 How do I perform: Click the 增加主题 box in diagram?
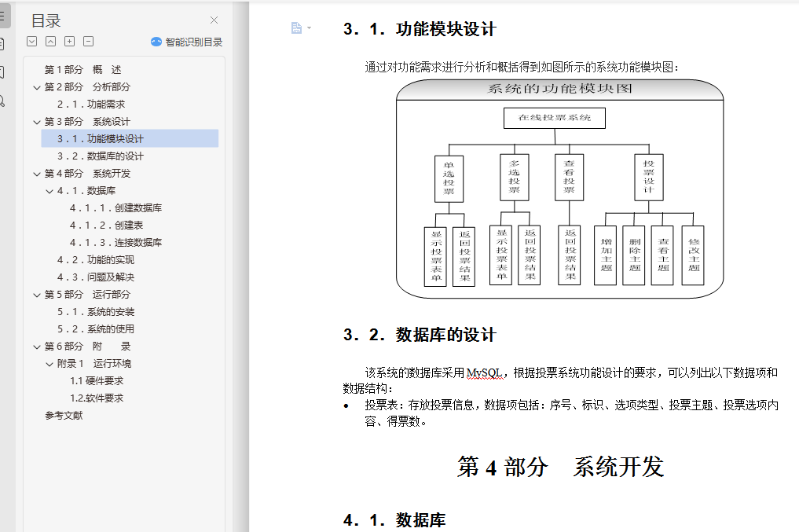coord(606,255)
